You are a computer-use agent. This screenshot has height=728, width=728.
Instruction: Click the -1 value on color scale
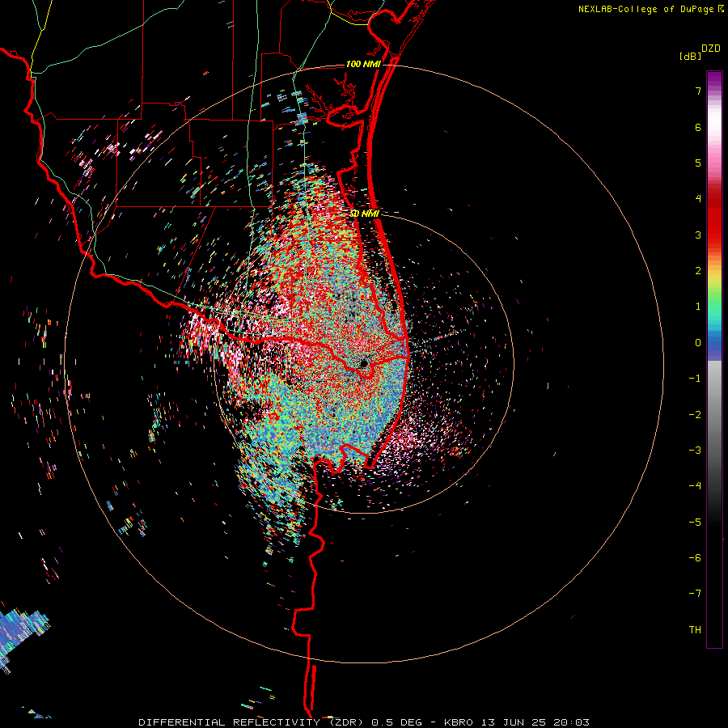tap(695, 379)
